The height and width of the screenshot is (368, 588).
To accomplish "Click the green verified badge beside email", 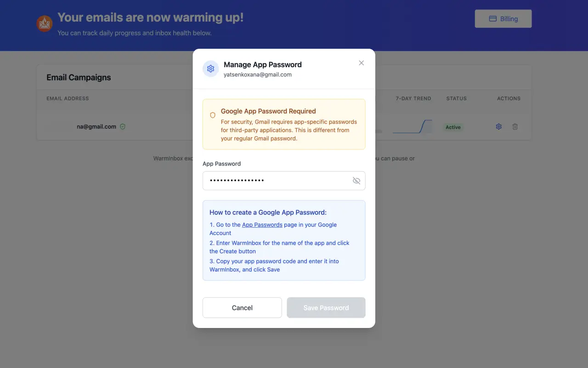I will 123,126.
